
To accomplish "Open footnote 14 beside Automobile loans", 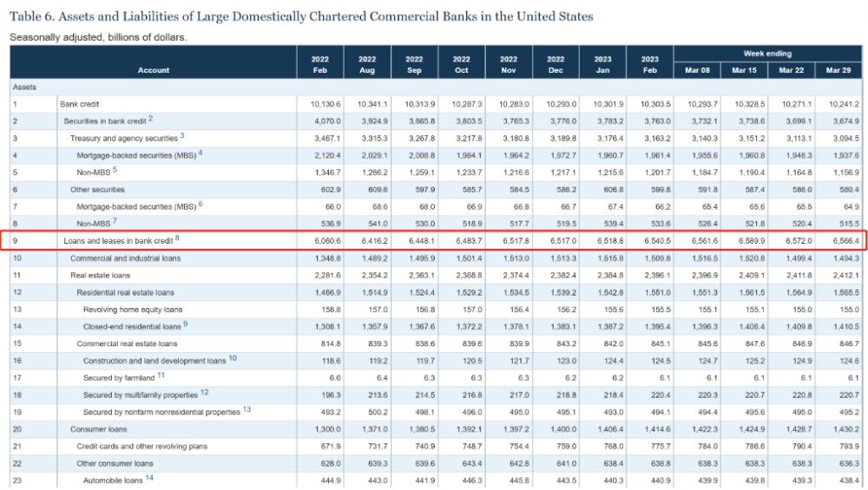I will tap(149, 477).
